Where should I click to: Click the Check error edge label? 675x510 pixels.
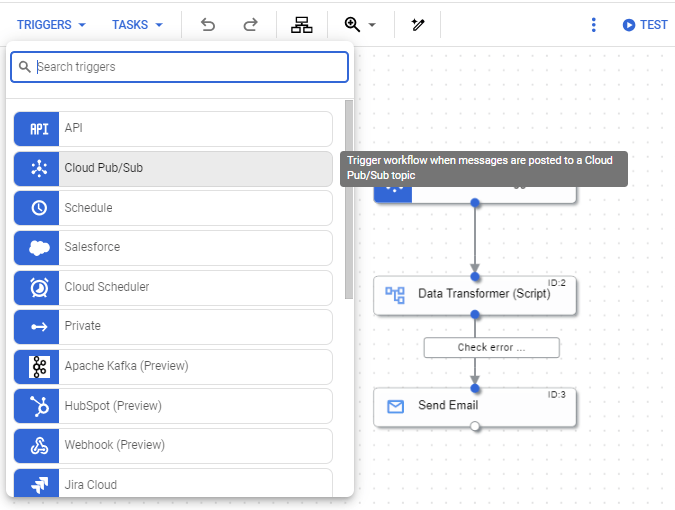pos(491,348)
